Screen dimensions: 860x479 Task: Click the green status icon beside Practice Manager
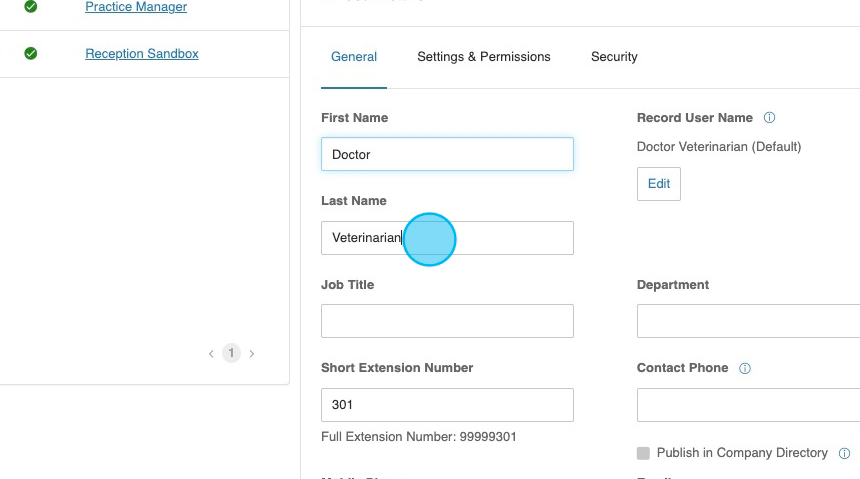[x=31, y=7]
